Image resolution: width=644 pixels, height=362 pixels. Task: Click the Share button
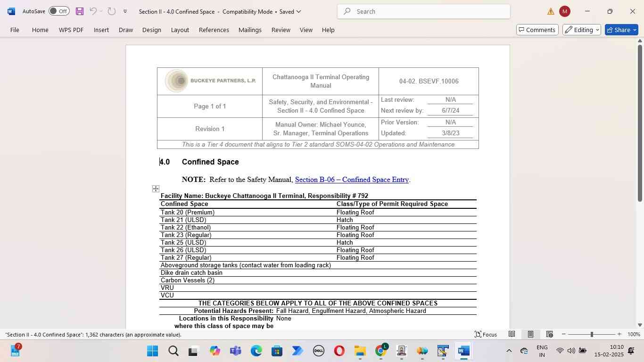(x=621, y=30)
